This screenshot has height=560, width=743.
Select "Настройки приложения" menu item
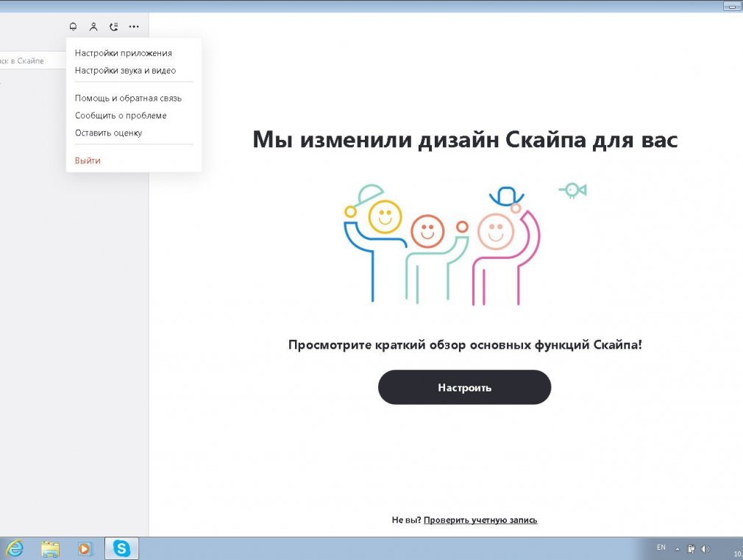(124, 53)
